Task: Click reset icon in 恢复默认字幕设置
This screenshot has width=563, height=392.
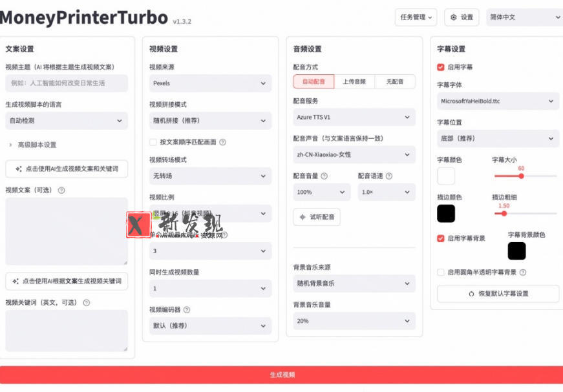Action: (471, 294)
